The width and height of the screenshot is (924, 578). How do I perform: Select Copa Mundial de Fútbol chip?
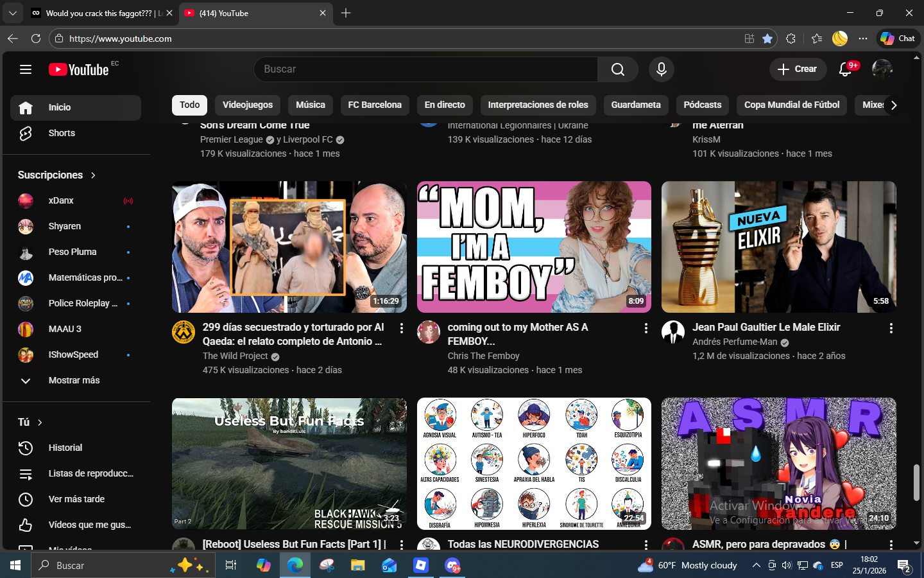tap(792, 105)
